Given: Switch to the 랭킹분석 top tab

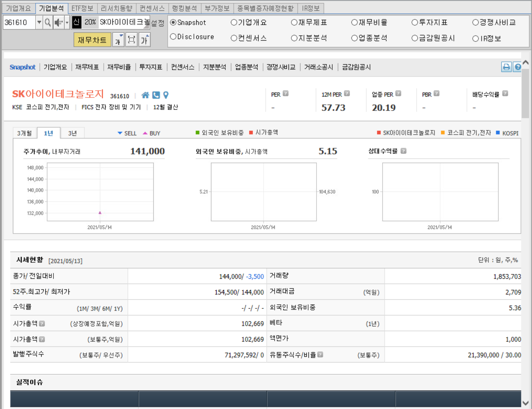Looking at the screenshot, I should (x=184, y=8).
